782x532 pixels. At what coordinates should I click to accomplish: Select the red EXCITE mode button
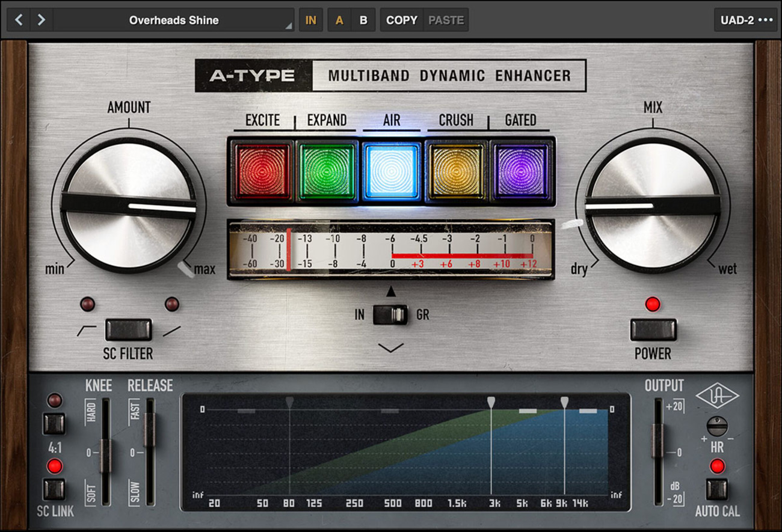coord(262,171)
